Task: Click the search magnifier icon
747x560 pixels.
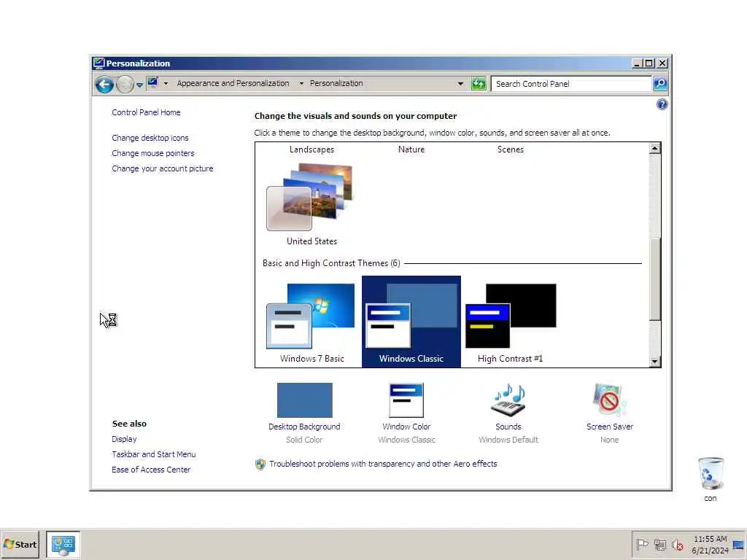Action: tap(659, 84)
